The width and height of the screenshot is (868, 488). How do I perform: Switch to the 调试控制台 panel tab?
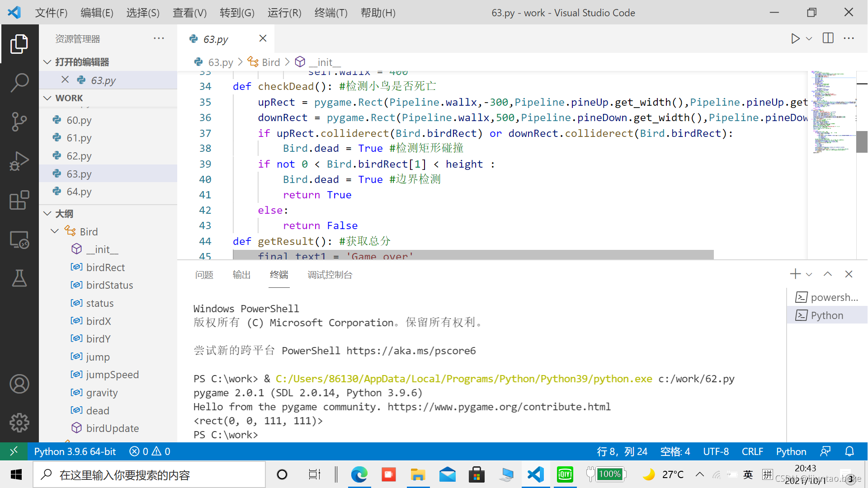(x=330, y=275)
